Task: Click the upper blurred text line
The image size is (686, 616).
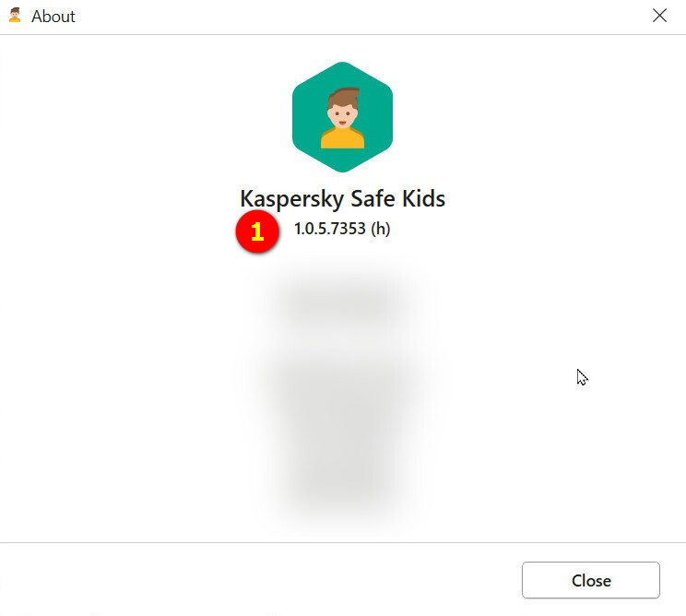Action: tap(343, 302)
